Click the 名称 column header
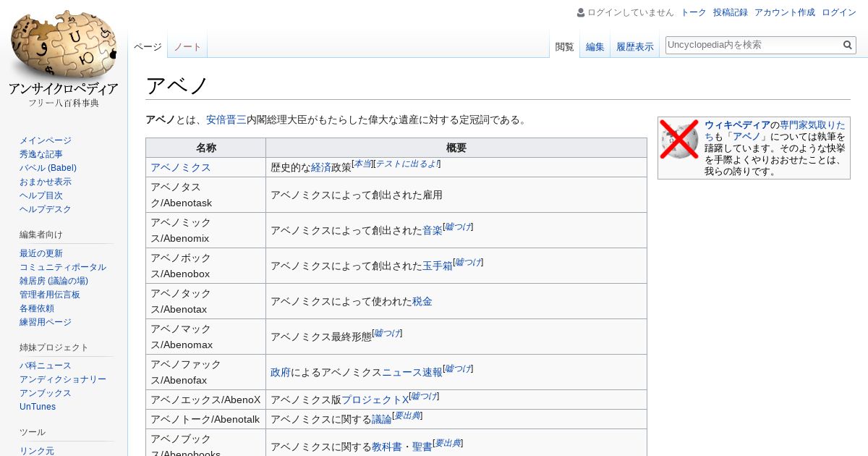Screen dimensions: 868x456 pyautogui.click(x=205, y=148)
